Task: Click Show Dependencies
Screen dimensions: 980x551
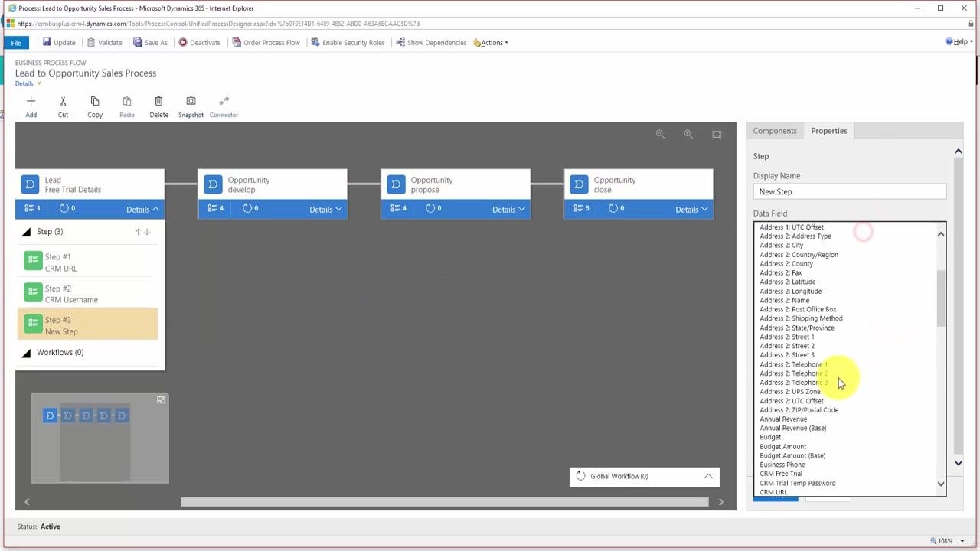Action: 431,43
